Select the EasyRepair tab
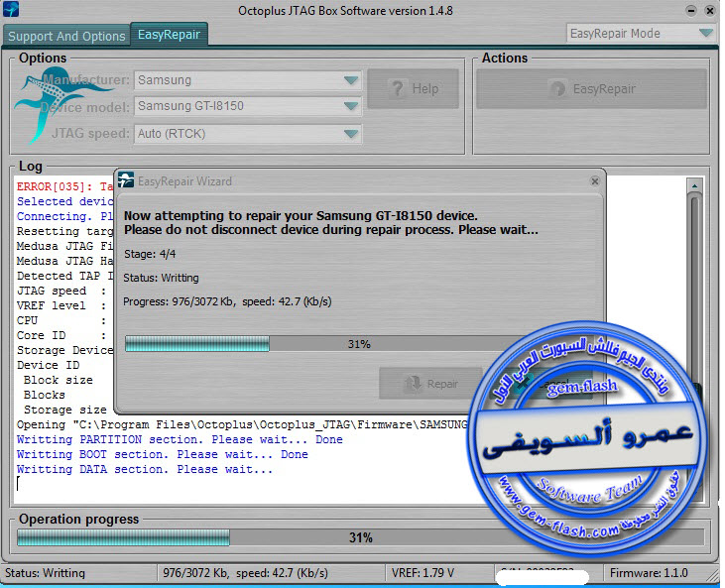Image resolution: width=725 pixels, height=588 pixels. click(169, 34)
